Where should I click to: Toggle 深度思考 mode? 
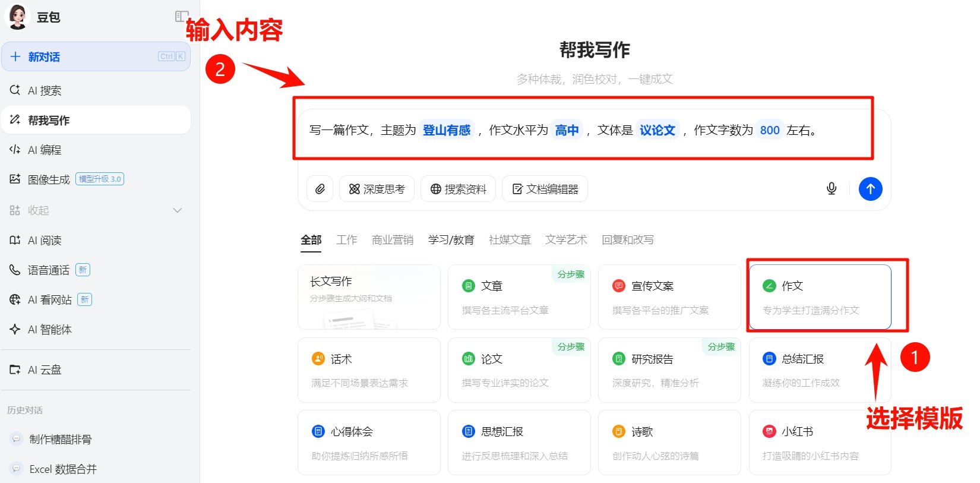377,189
